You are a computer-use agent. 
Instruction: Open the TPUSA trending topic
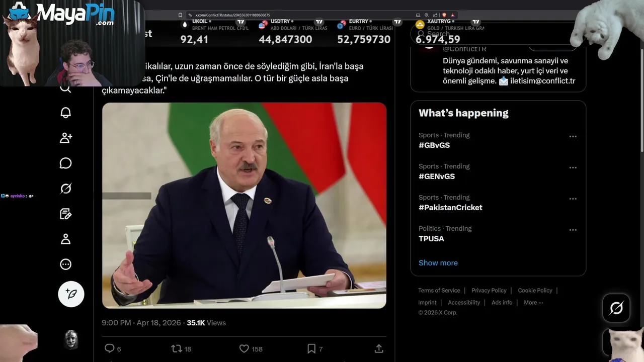[431, 239]
